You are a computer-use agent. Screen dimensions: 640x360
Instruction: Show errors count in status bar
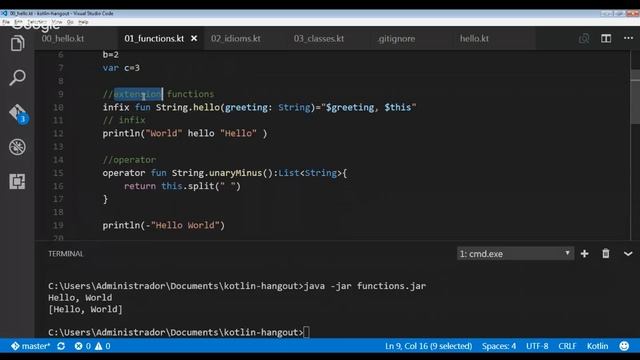tap(82, 346)
